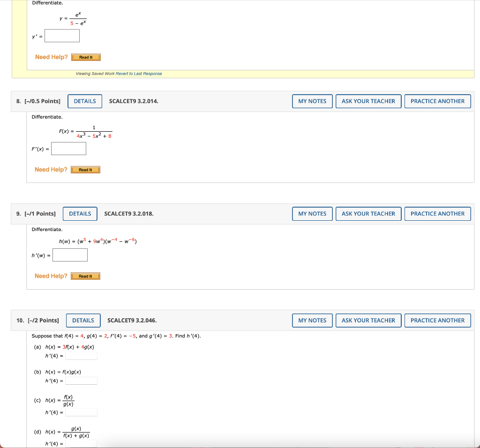Click ASK YOUR TEACHER for problem 8
Viewport: 480px width, 448px height.
pyautogui.click(x=368, y=101)
